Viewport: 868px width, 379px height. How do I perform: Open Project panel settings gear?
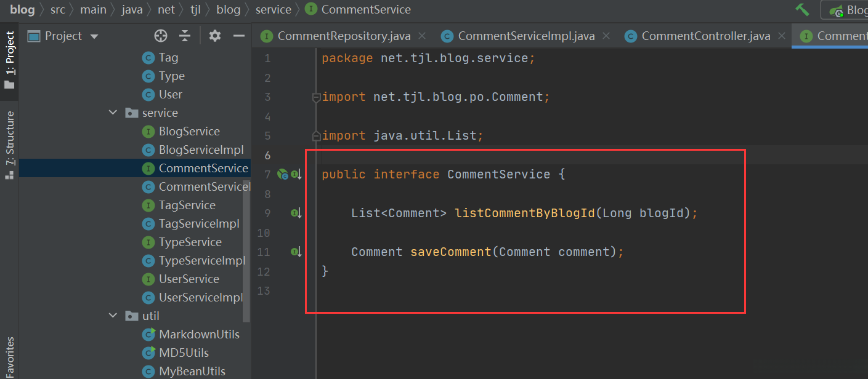pos(214,36)
